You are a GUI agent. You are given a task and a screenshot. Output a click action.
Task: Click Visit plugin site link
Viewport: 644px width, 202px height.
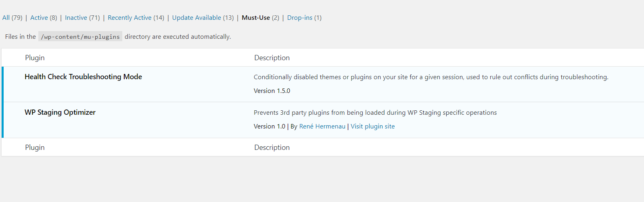pyautogui.click(x=372, y=126)
